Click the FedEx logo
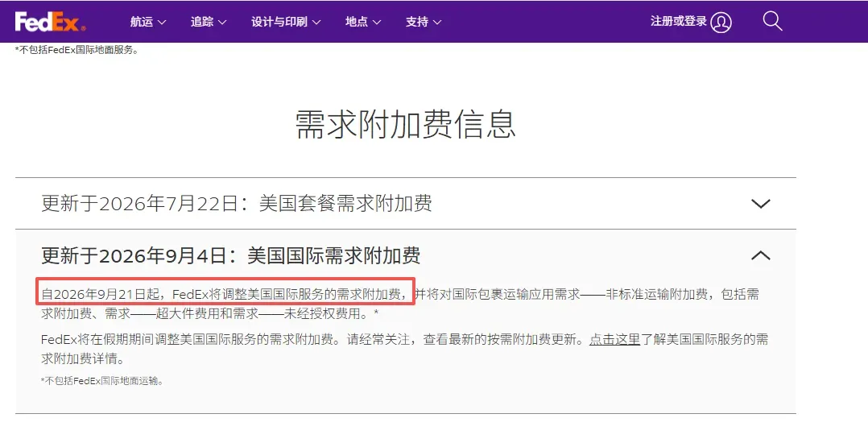This screenshot has width=868, height=443. click(51, 22)
